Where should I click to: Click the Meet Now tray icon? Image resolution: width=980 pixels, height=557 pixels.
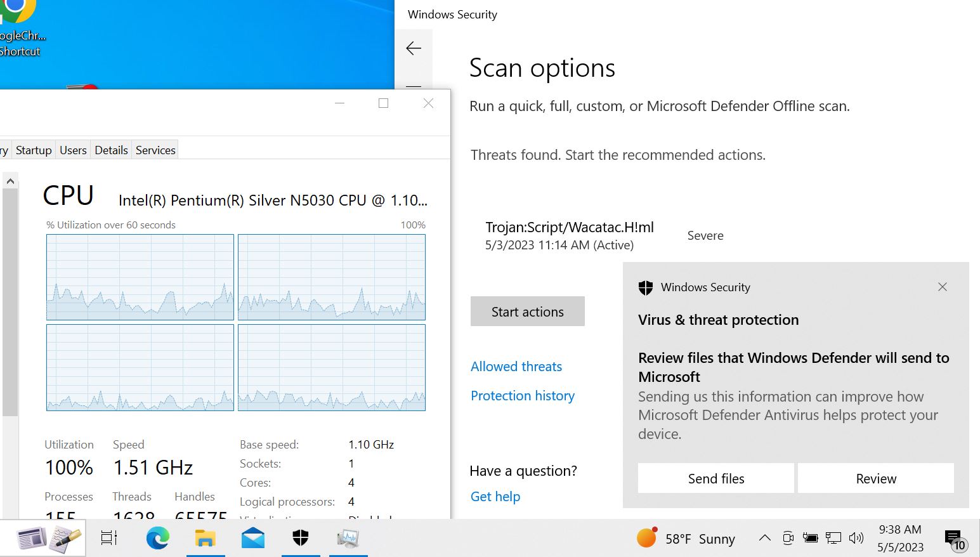(x=788, y=538)
